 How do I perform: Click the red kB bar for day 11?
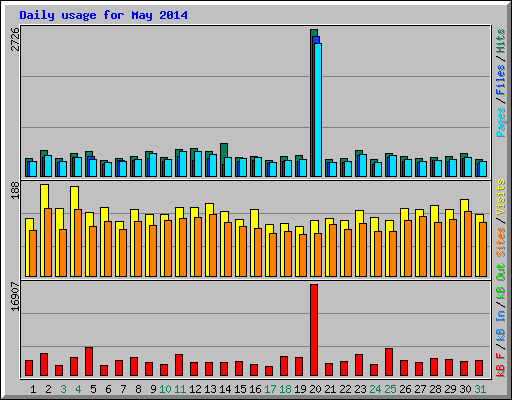[x=179, y=365]
